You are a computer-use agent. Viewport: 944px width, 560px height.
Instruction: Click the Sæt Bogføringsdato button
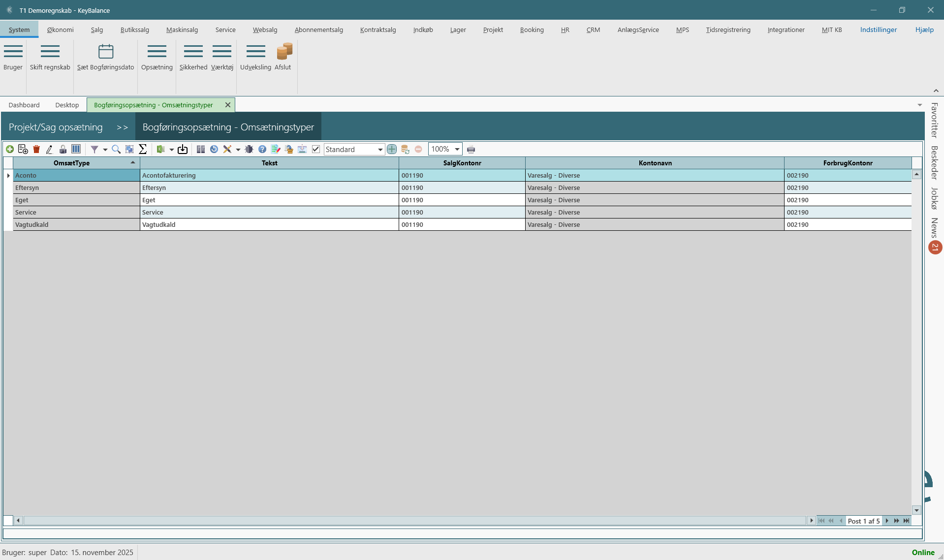105,57
